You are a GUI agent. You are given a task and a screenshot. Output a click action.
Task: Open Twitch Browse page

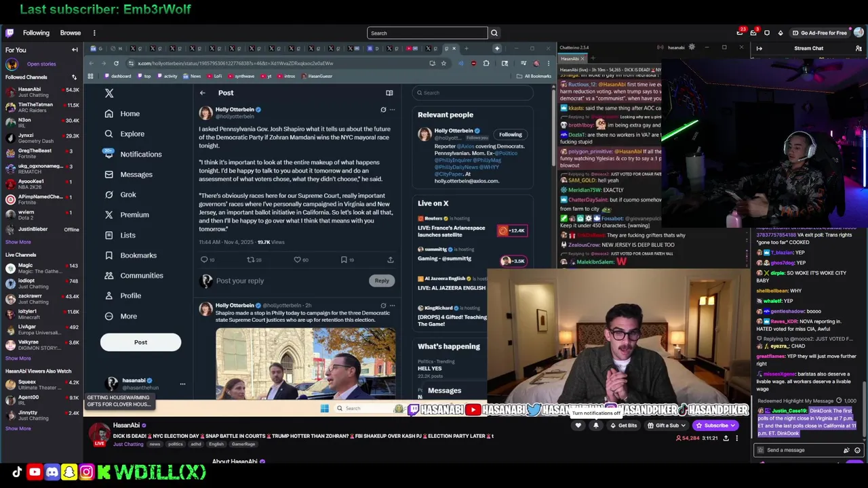pos(70,33)
